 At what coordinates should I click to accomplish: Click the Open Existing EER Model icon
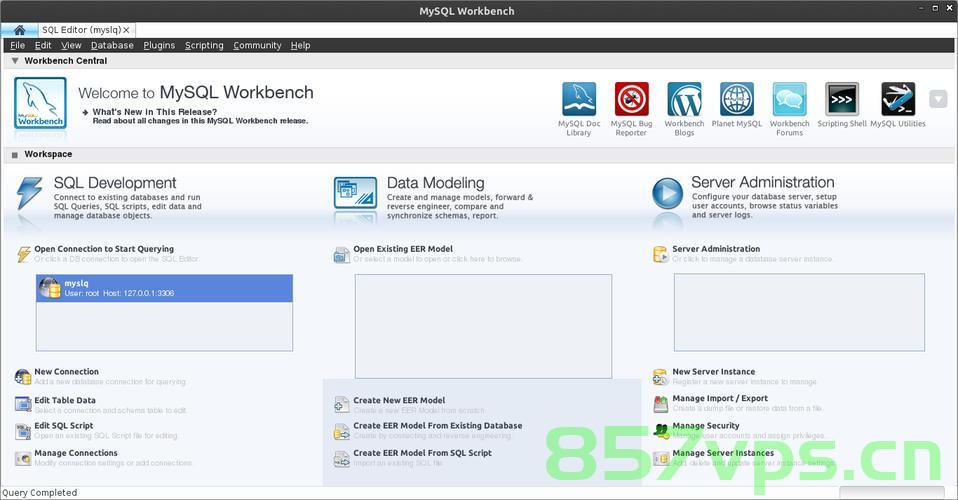342,254
